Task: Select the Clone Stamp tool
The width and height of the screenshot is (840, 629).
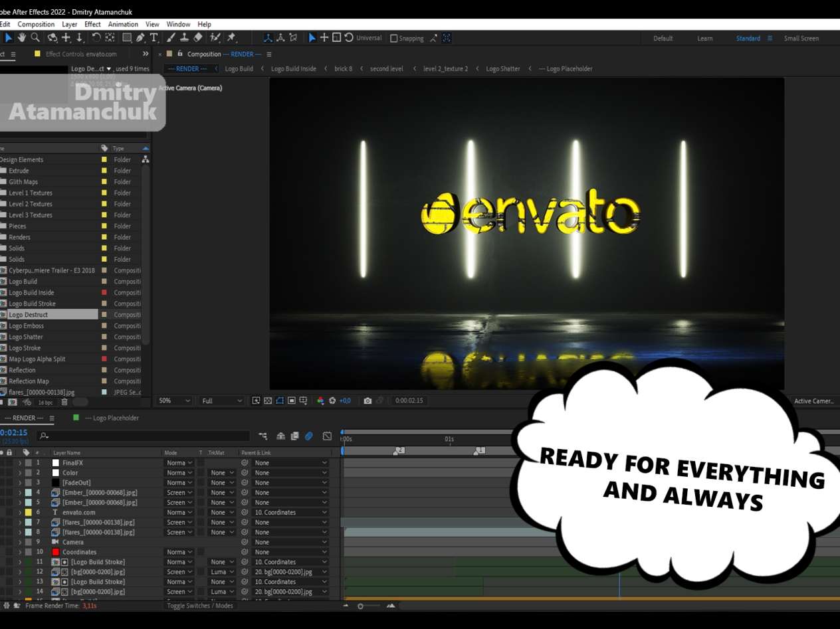Action: (184, 38)
